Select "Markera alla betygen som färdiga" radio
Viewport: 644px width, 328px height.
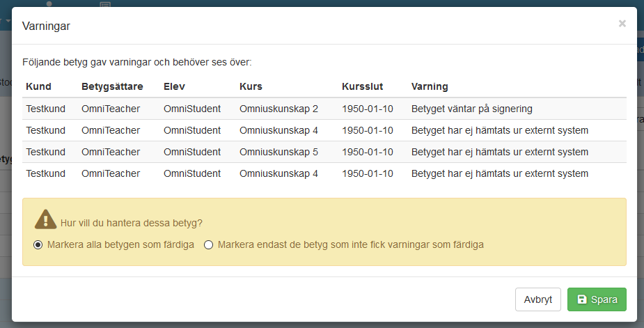pos(38,244)
